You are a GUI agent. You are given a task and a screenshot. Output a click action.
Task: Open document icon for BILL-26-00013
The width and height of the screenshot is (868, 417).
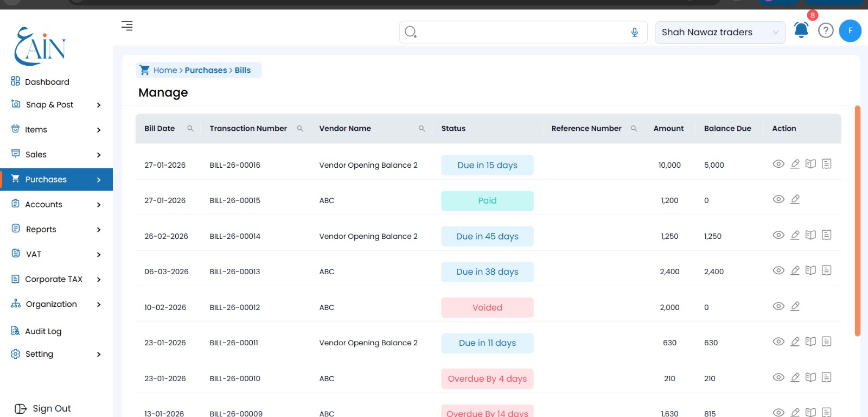pos(826,270)
